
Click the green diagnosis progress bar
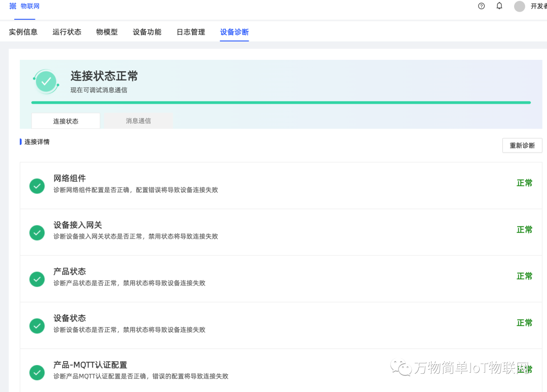(281, 102)
